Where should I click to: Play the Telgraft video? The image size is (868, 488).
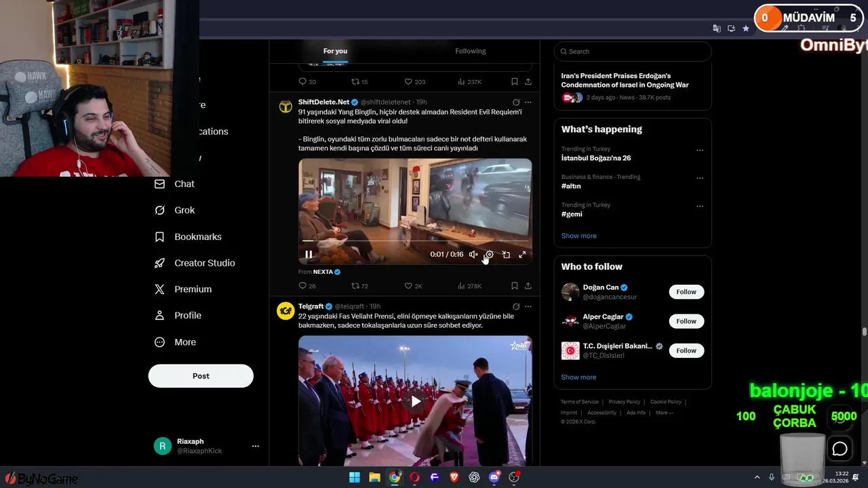415,401
